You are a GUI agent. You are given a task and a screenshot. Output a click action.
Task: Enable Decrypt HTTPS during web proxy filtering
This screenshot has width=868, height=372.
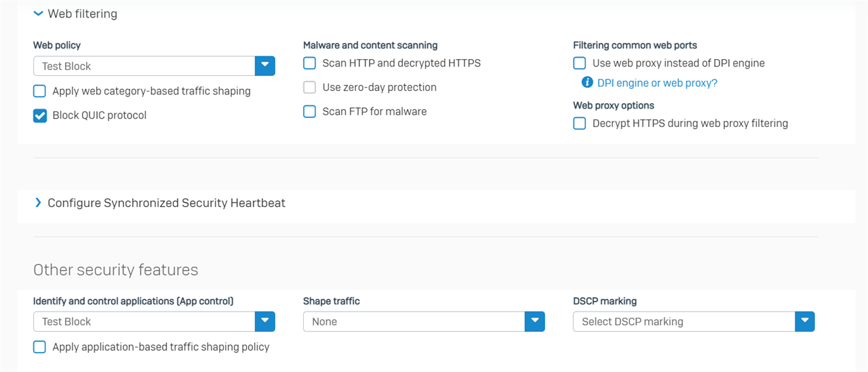pyautogui.click(x=580, y=124)
